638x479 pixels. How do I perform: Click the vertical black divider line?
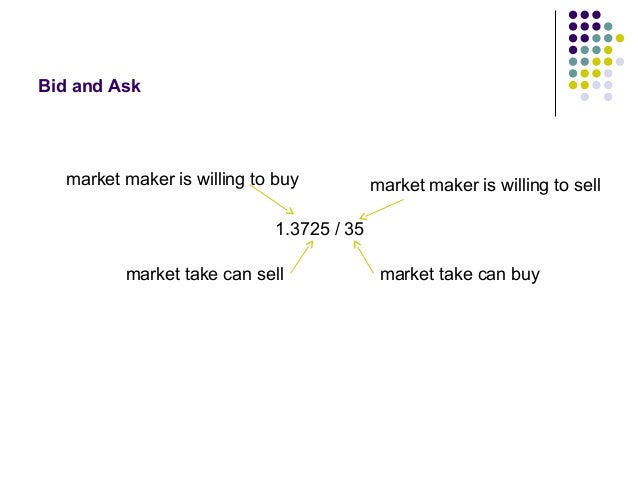coord(555,63)
